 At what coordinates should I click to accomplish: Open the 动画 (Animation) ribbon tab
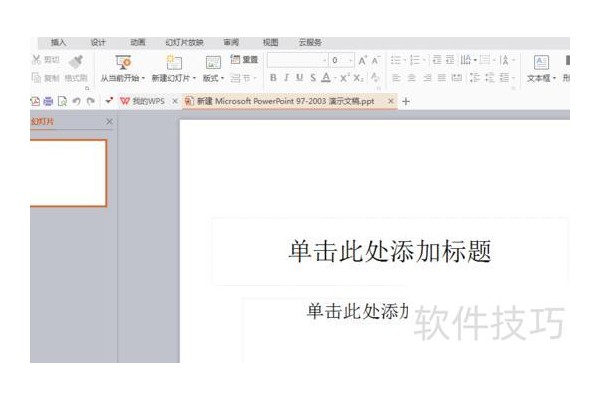[137, 42]
